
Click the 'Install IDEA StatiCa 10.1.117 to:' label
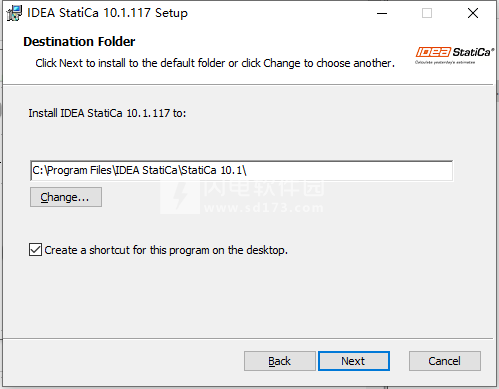click(107, 113)
